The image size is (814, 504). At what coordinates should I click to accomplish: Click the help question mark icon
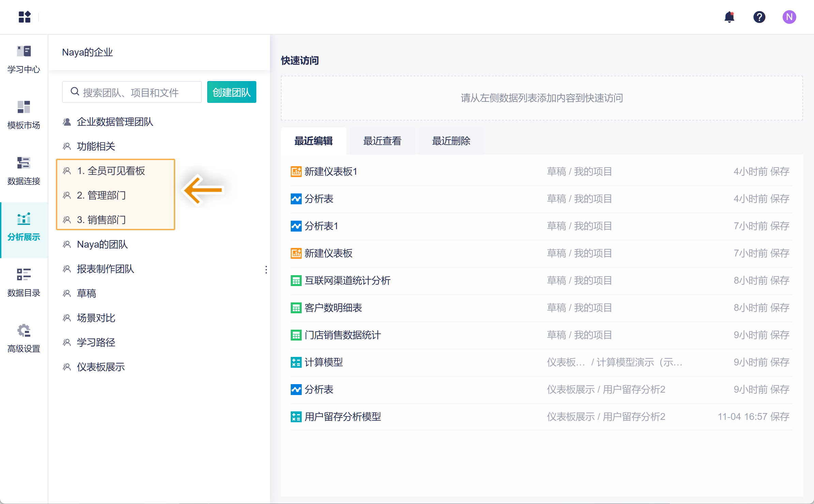tap(759, 17)
